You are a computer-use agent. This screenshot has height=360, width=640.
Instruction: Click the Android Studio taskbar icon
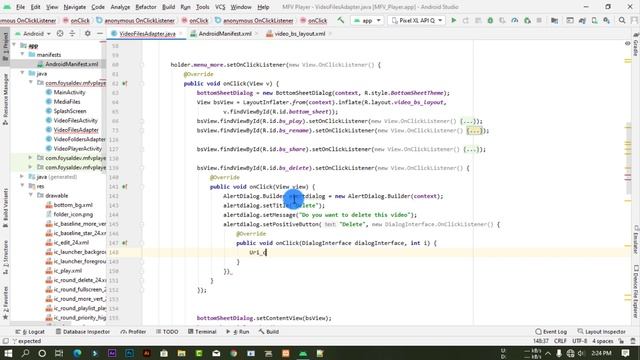coord(303,353)
